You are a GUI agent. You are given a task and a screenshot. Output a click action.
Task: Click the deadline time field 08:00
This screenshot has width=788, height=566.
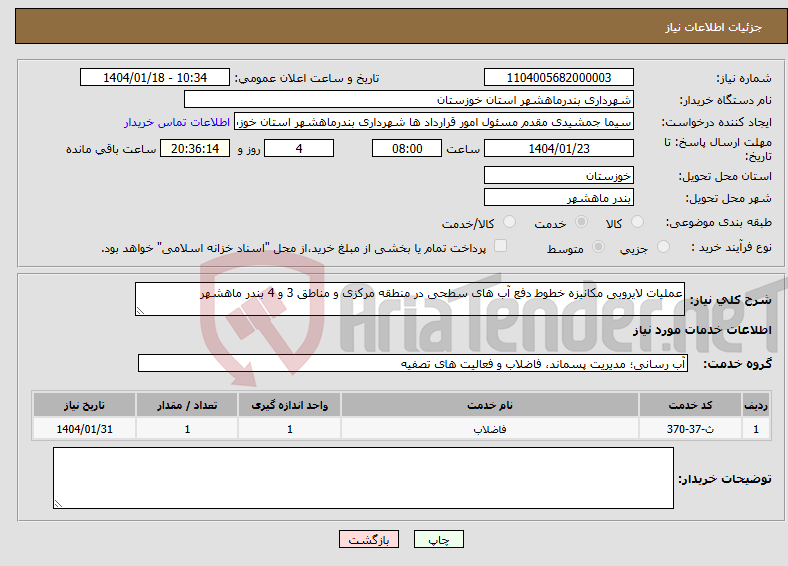coord(407,148)
